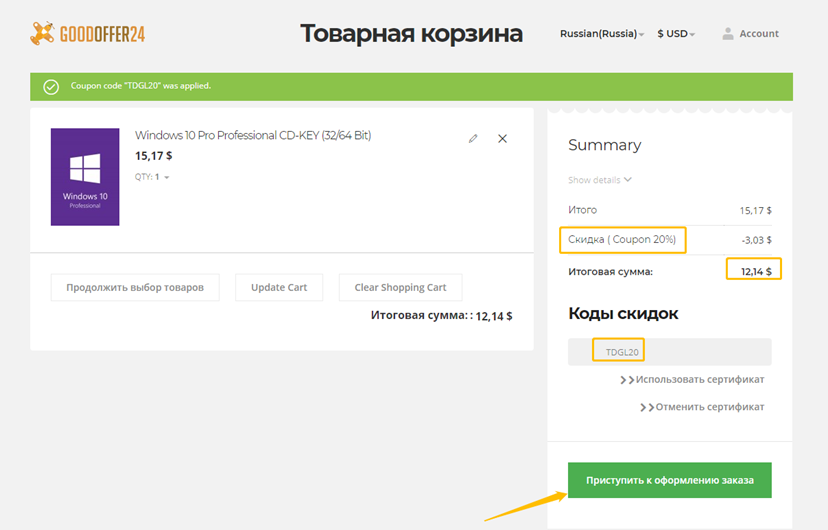Click the Скидка (Coupon 20%) label
The image size is (828, 530).
(622, 240)
